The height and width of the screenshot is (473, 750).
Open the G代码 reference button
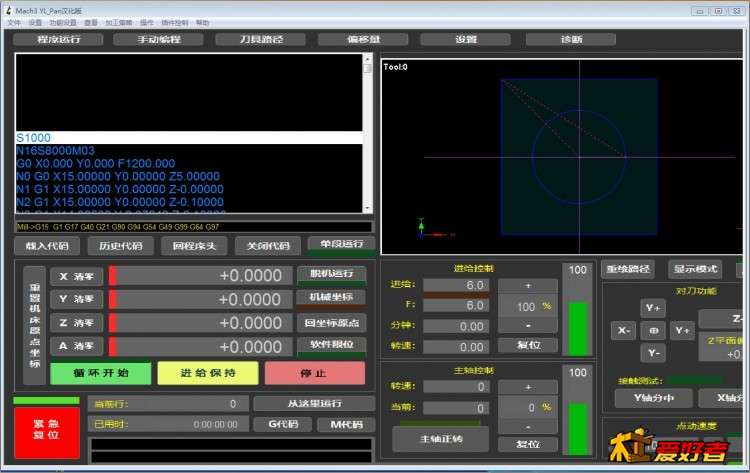click(x=283, y=424)
